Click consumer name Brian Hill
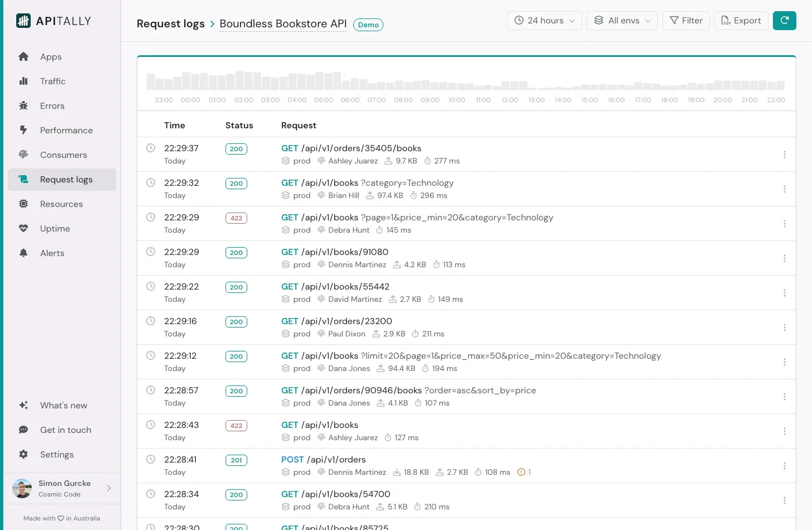 tap(344, 195)
